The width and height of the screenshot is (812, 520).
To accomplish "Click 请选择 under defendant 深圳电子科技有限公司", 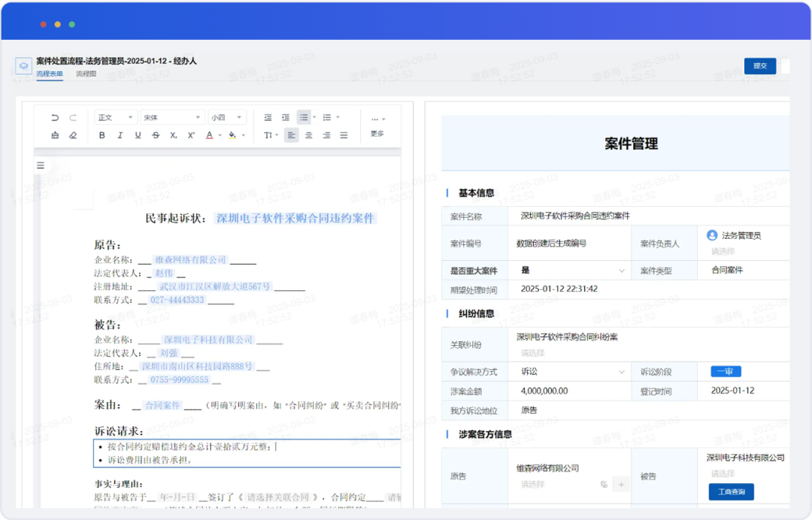I will click(x=723, y=473).
